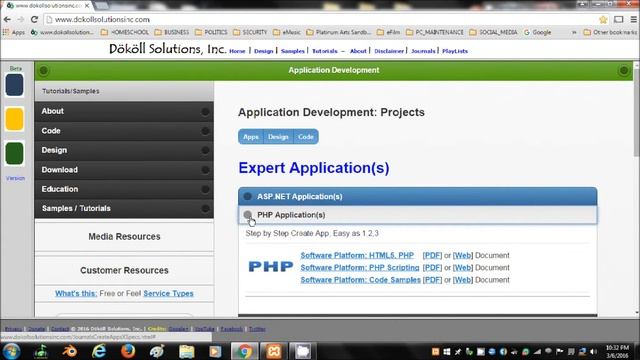Screen dimensions: 640x360
Task: Open the SECURITY bookmark folder
Action: pos(250,32)
